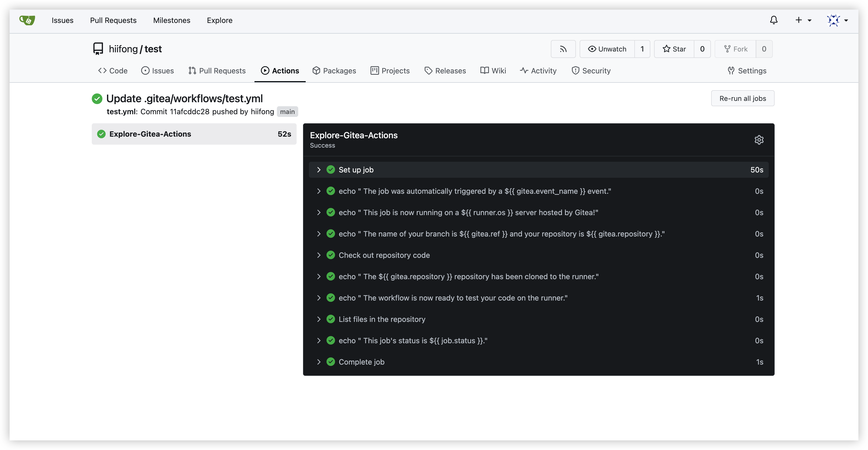Fork the test repository
The image size is (868, 450).
(736, 49)
